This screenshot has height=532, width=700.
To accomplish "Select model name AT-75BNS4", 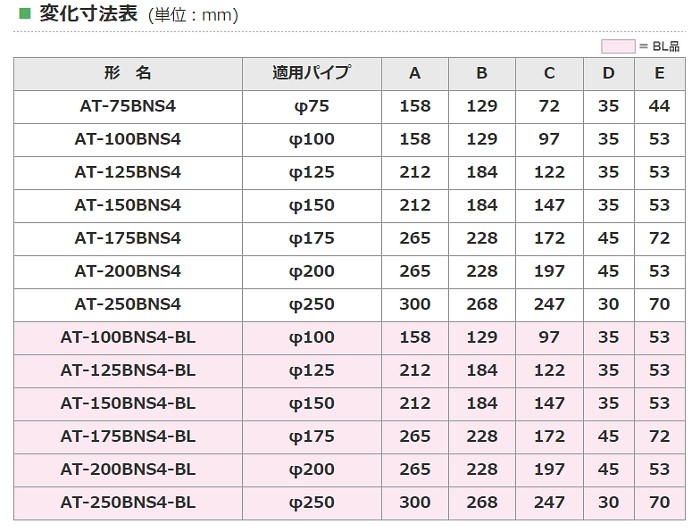I will [x=128, y=106].
